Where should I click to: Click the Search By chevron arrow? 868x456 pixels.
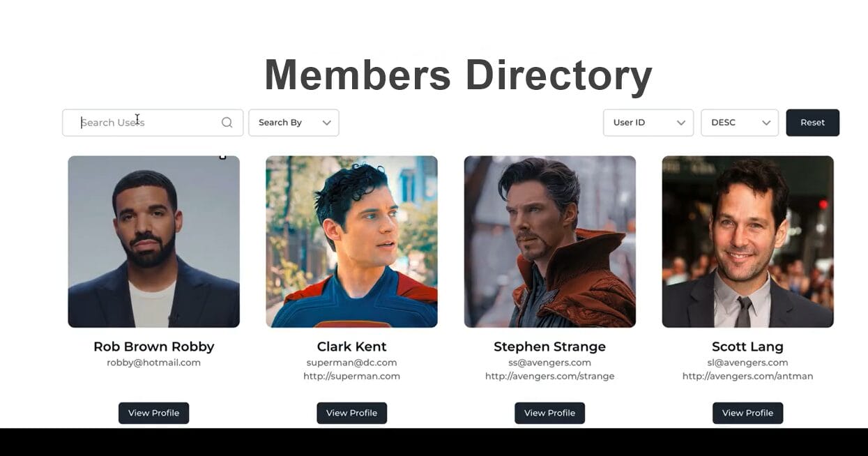(326, 123)
